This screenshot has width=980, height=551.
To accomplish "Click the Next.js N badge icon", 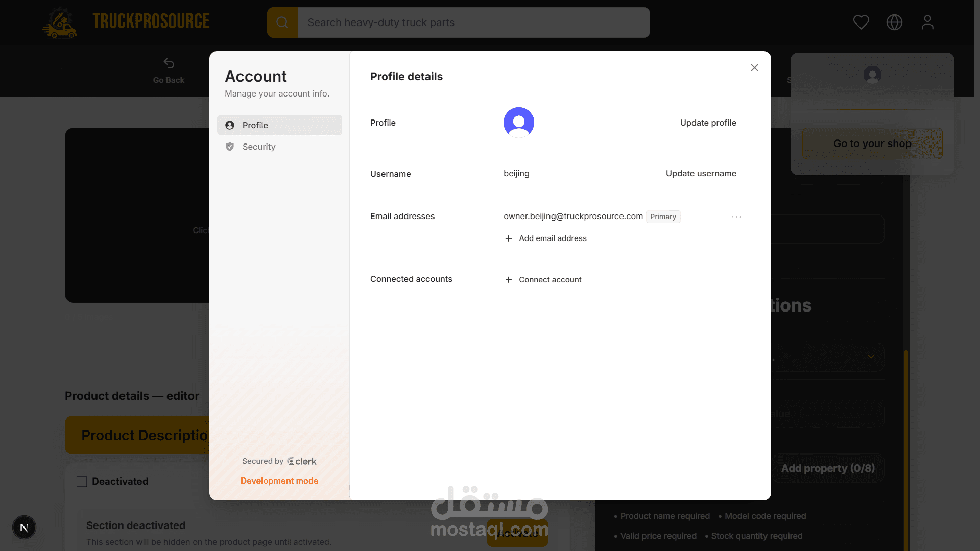I will pyautogui.click(x=24, y=528).
